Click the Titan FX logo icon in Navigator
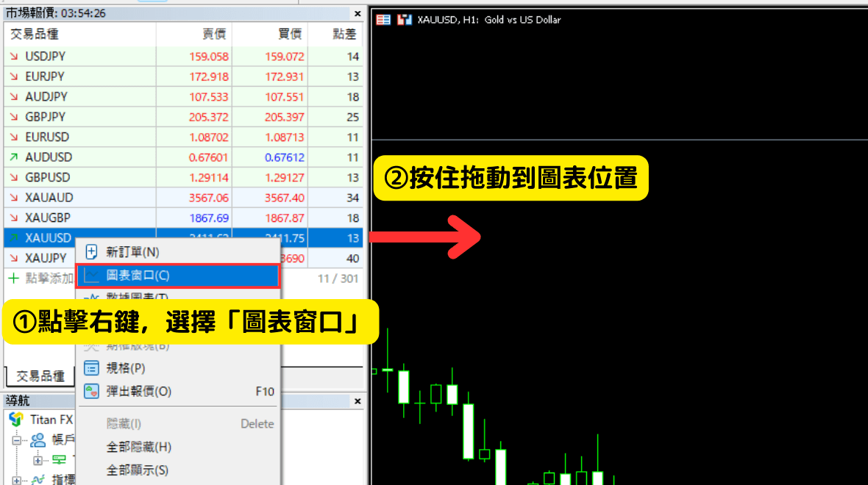868x485 pixels. click(16, 420)
